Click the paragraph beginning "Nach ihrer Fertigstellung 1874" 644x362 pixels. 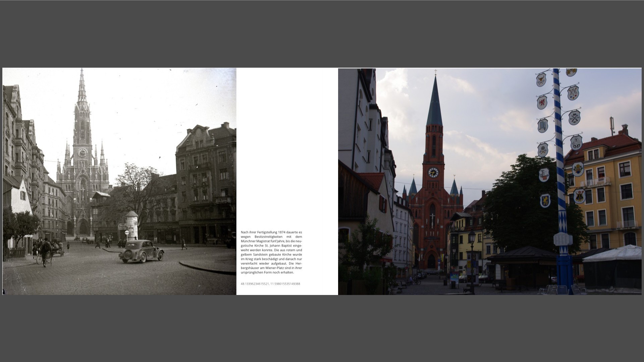click(271, 252)
